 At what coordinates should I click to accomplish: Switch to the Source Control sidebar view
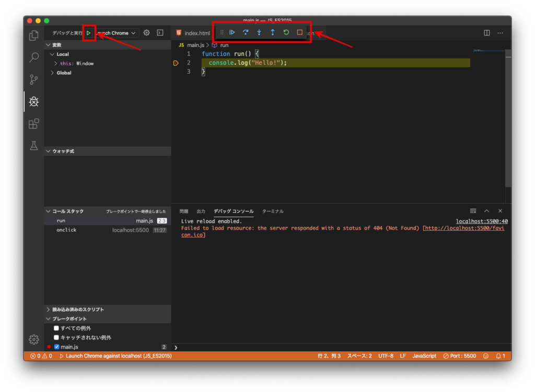pos(33,79)
